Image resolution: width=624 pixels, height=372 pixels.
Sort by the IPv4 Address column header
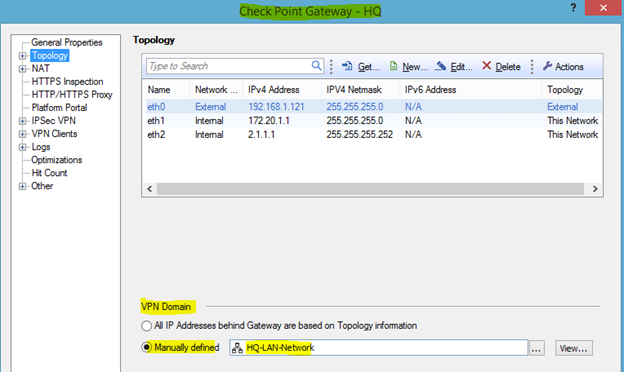(282, 90)
